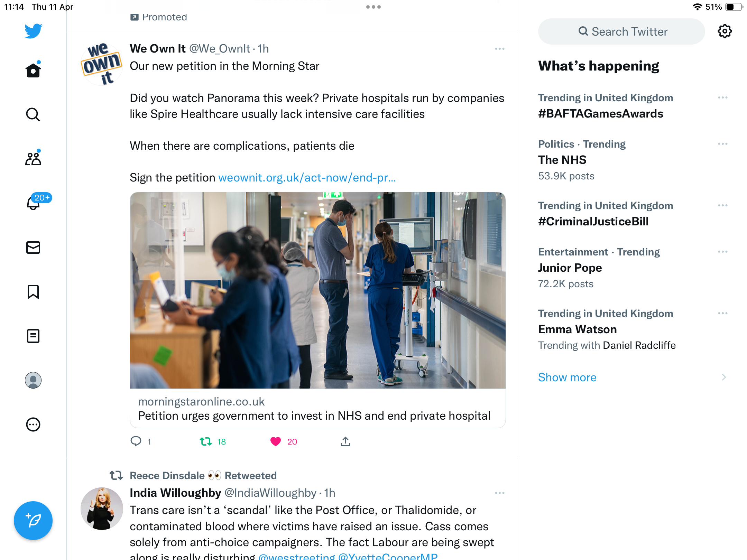747x560 pixels.
Task: Open Bookmarks icon in sidebar
Action: 33,292
